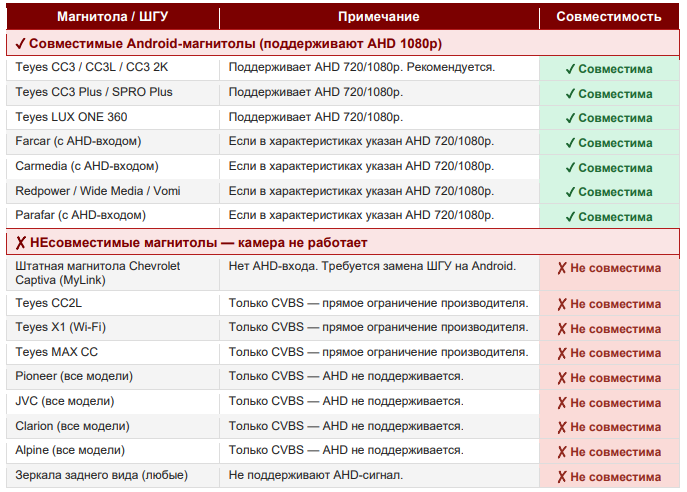Click the note in the Farcar row

coord(361,141)
